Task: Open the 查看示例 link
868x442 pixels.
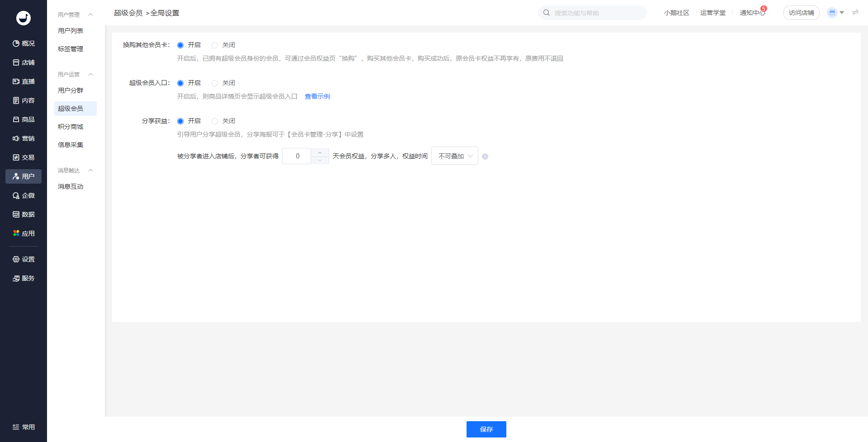Action: 317,96
